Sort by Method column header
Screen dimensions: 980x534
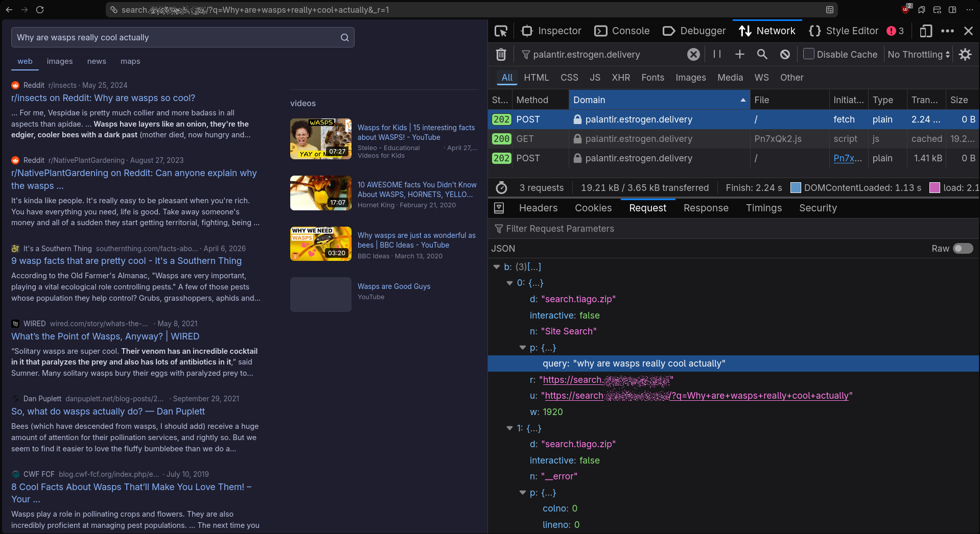541,100
